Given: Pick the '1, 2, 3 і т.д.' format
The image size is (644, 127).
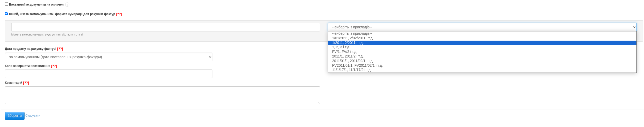Looking at the screenshot, I should pyautogui.click(x=341, y=47).
